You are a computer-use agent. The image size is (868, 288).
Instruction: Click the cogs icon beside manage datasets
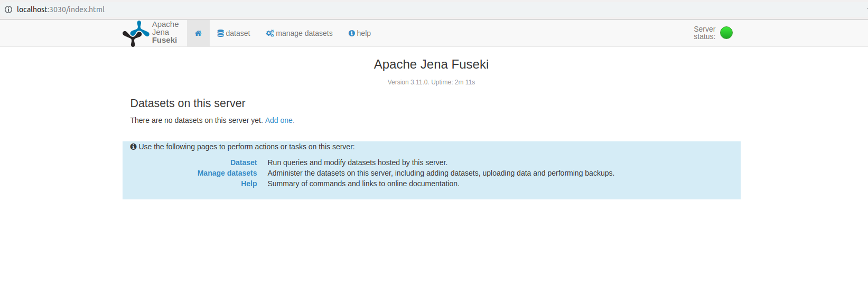[269, 33]
